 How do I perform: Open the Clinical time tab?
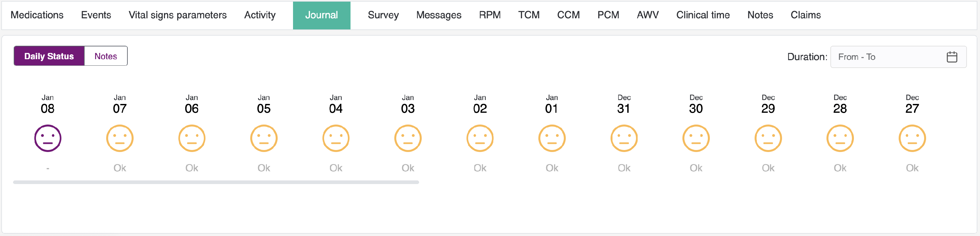click(x=703, y=15)
